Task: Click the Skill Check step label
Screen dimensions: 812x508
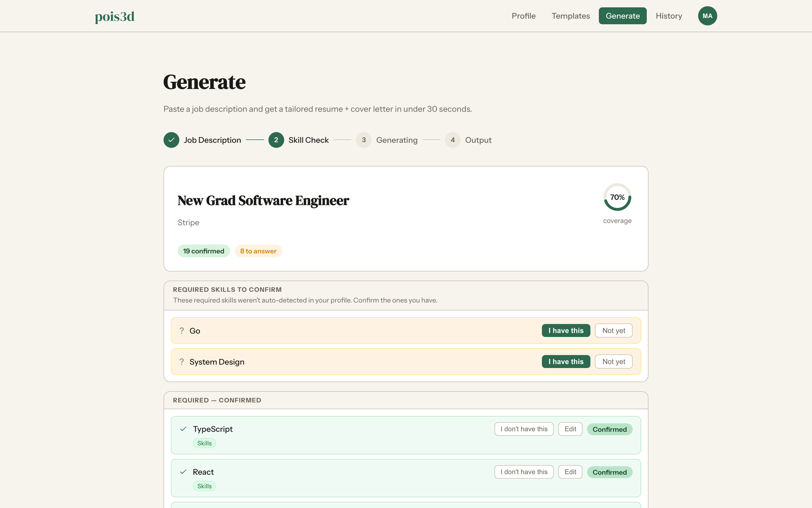Action: (x=308, y=140)
